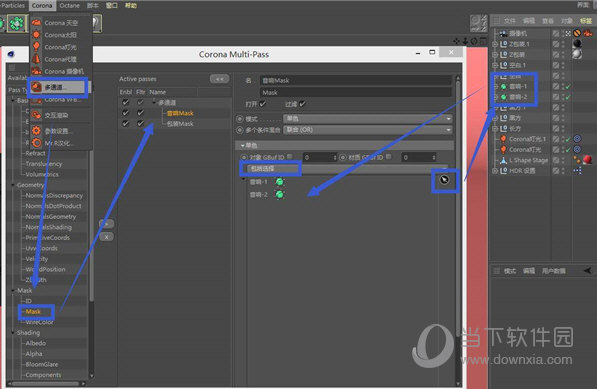Click the light bulb toolbar icon
The height and width of the screenshot is (389, 597).
coord(97,24)
